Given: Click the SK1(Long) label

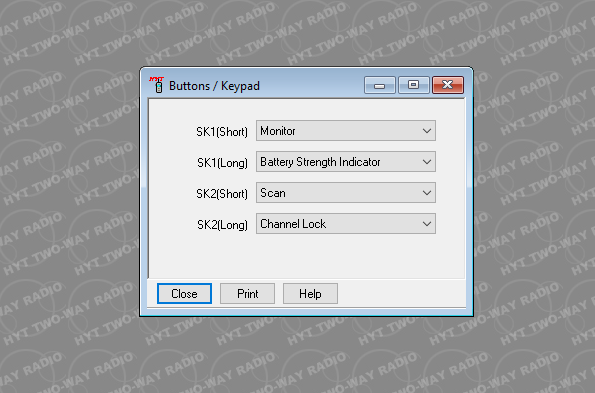Looking at the screenshot, I should (222, 163).
